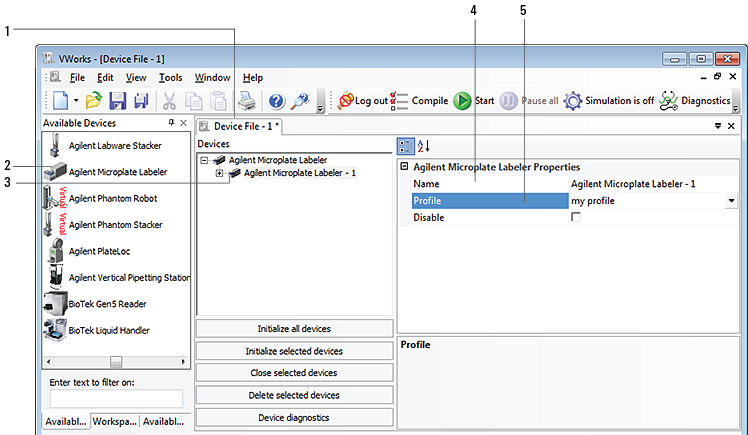Click the Print toolbar icon
Screen dimensions: 748x435
[x=247, y=101]
